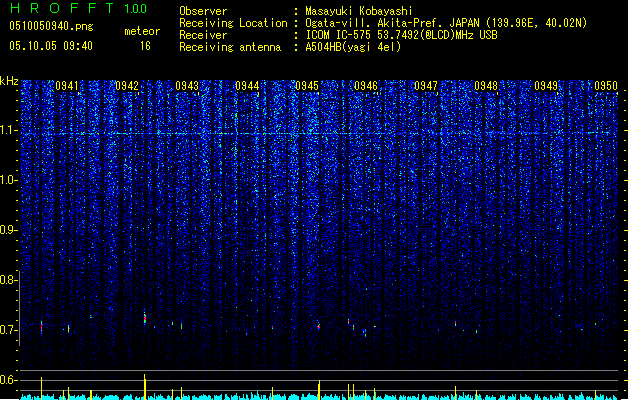The image size is (629, 400).
Task: Click the meteor echo near 0945 marker
Action: point(319,326)
